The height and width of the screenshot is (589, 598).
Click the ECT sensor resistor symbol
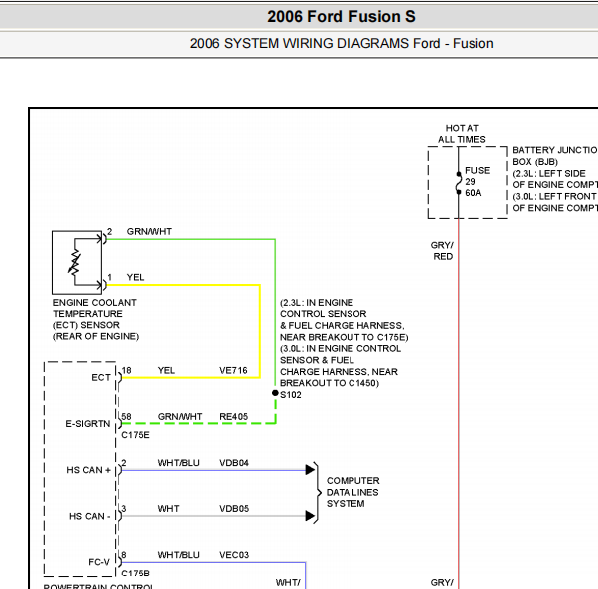pos(74,262)
